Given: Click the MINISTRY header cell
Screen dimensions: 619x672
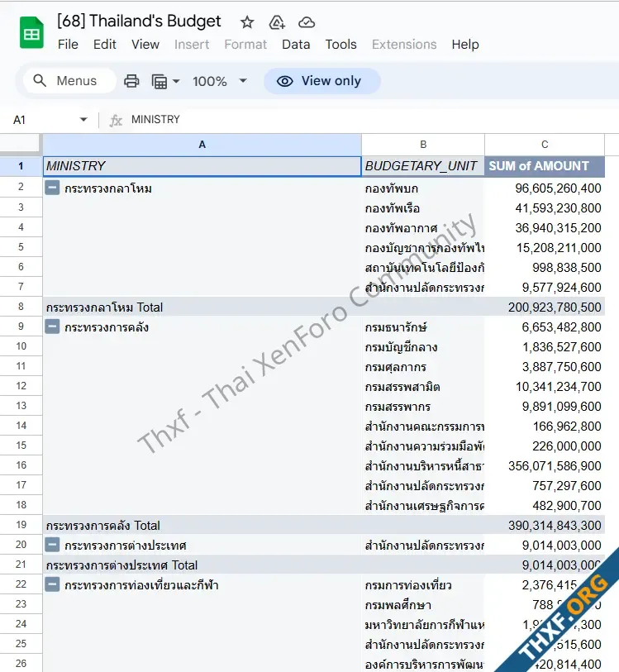Looking at the screenshot, I should 202,166.
